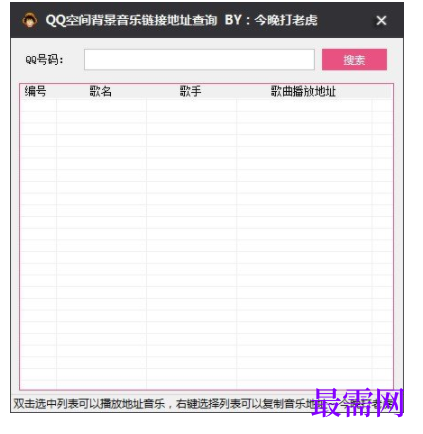Click the QQ号码: label text

pyautogui.click(x=44, y=60)
